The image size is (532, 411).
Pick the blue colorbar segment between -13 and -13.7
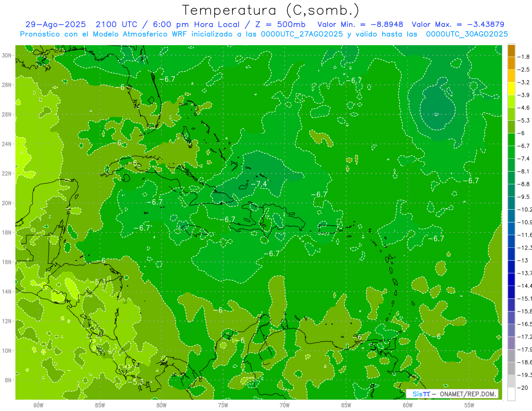click(511, 266)
